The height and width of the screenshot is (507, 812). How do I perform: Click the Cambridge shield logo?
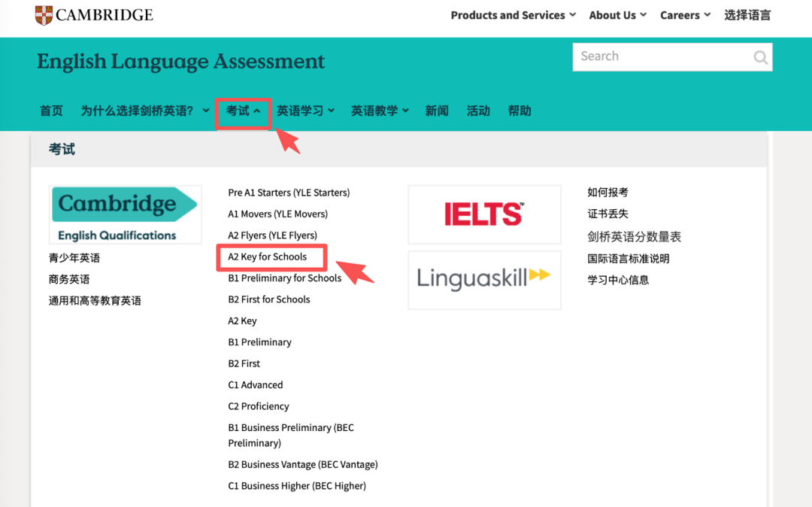[x=44, y=15]
